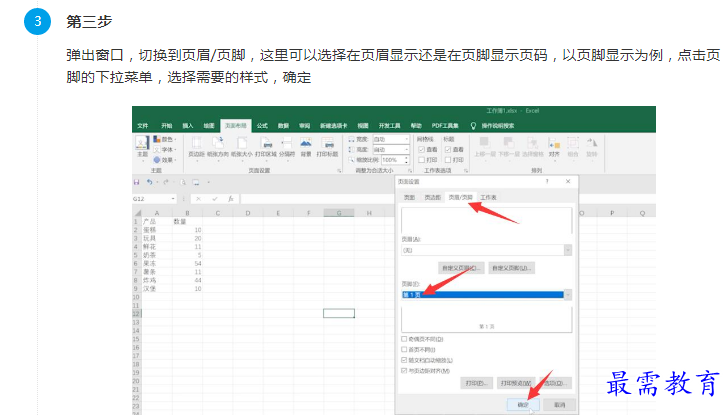The image size is (728, 415).
Task: Open the theme Colors (颜色) menu
Action: 164,139
